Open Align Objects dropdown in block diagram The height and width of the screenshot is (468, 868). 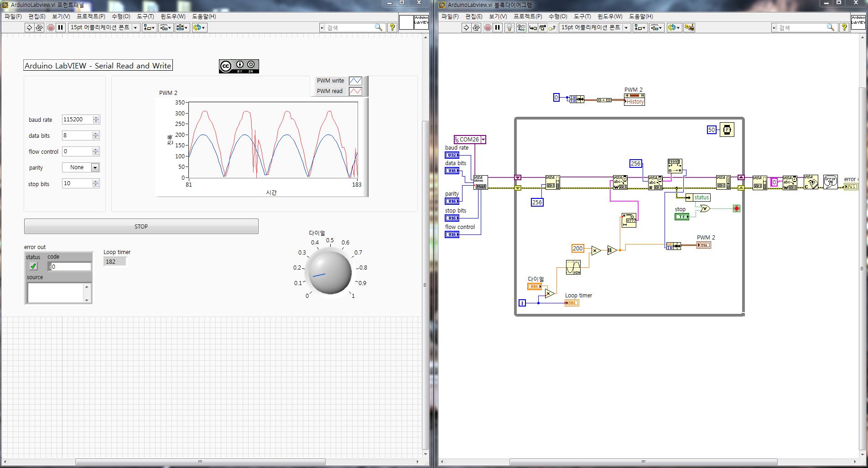click(x=640, y=27)
